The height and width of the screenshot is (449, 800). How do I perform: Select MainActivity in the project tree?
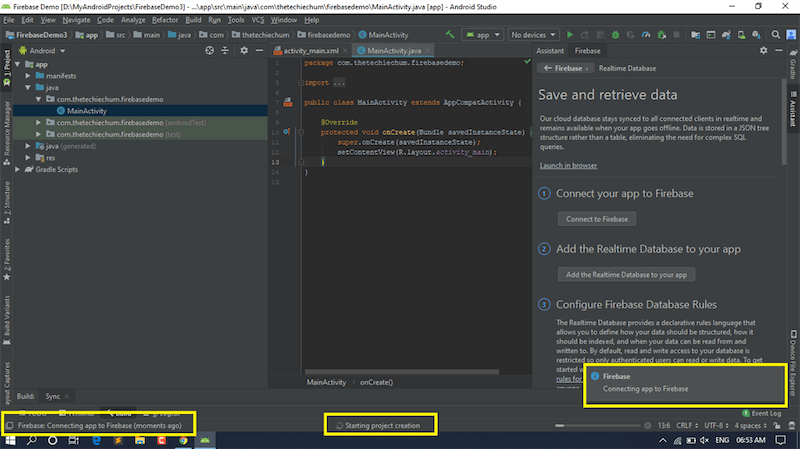click(x=87, y=111)
